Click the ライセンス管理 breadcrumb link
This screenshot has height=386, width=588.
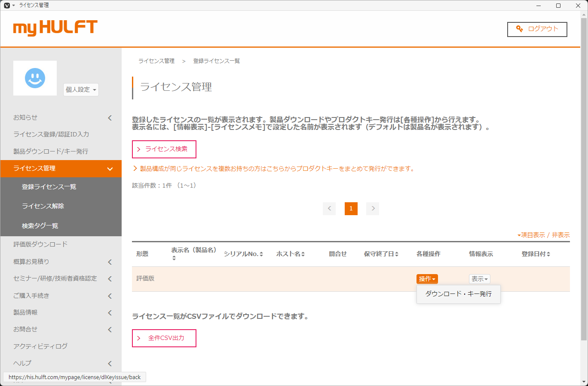[x=156, y=61]
